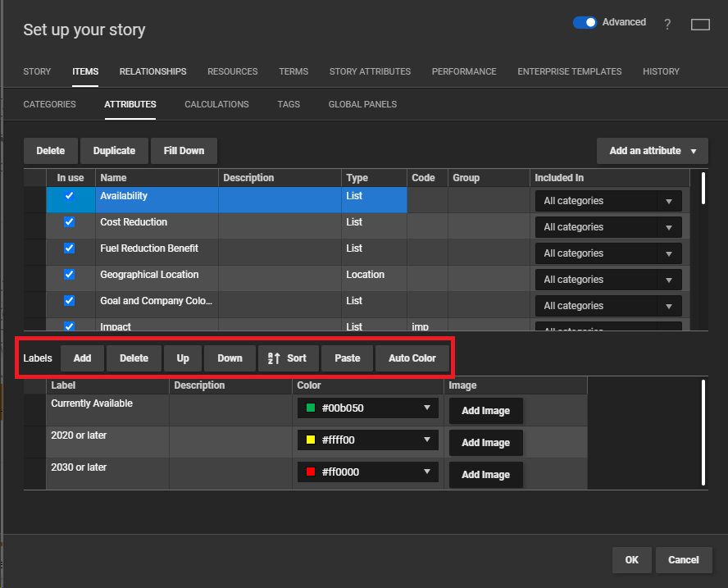This screenshot has height=588, width=728.
Task: Open color dropdown showing #00b050
Action: pyautogui.click(x=368, y=408)
